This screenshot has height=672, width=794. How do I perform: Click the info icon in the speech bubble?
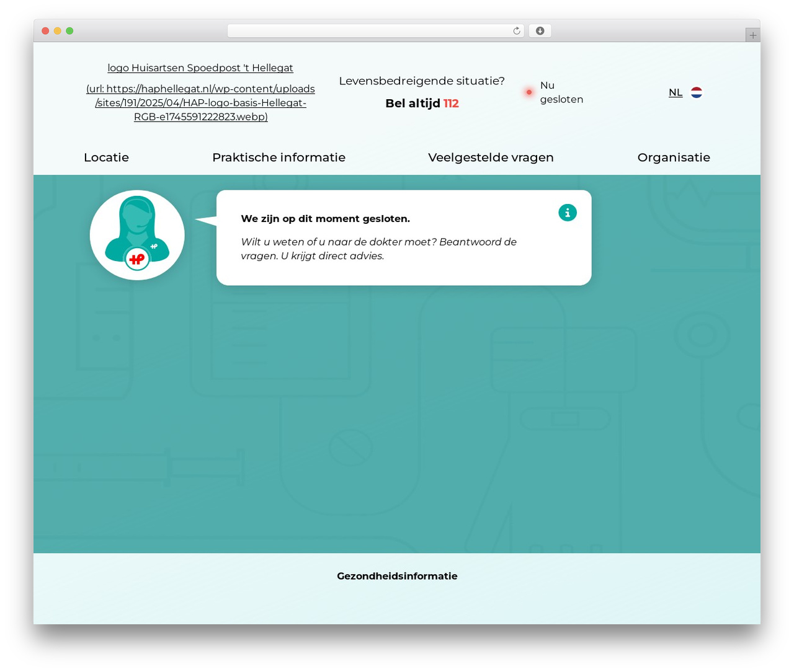click(x=568, y=213)
